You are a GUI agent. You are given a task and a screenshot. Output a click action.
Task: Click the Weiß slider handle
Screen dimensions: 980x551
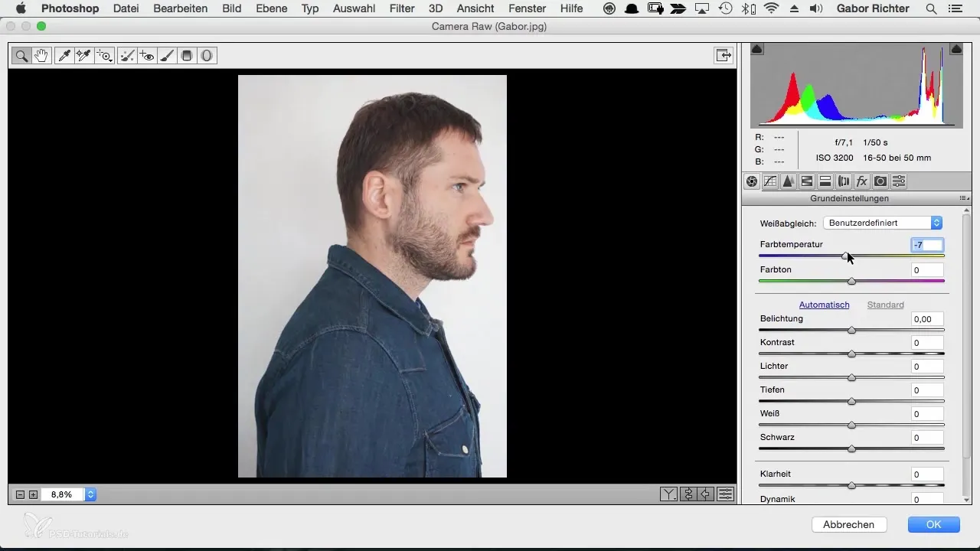coord(851,425)
